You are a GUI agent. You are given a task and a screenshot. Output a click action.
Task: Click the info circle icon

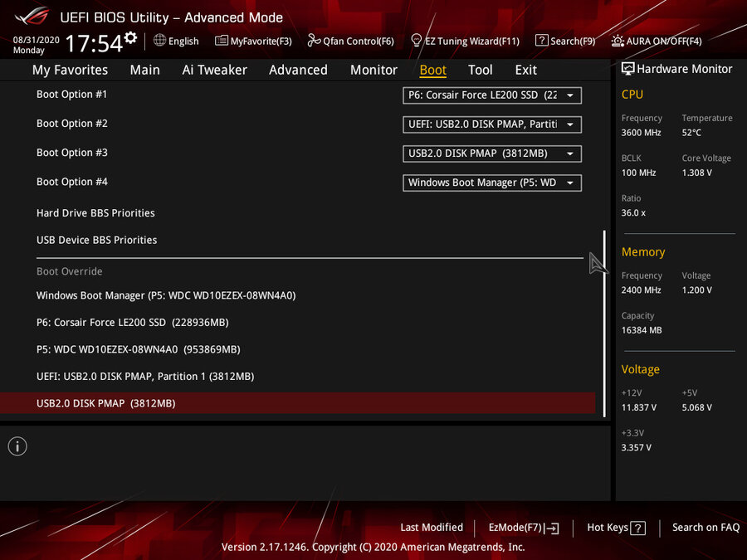tap(17, 446)
